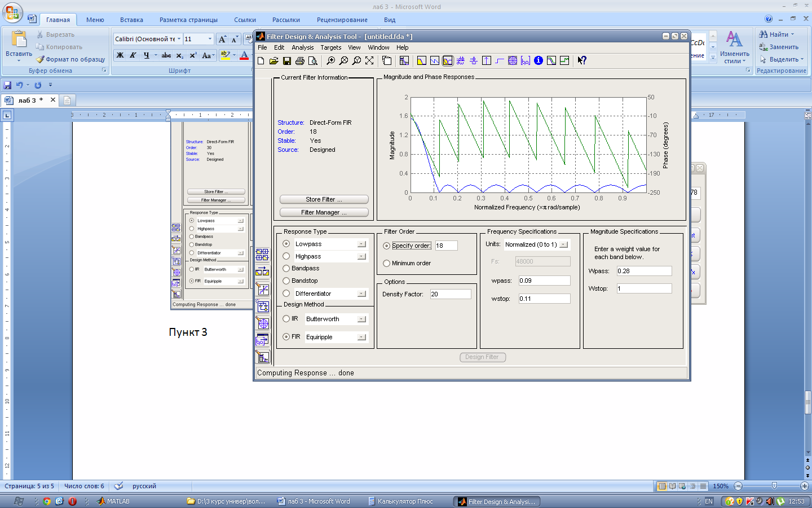The image size is (812, 508).
Task: Open the Filter Manager
Action: pos(324,212)
